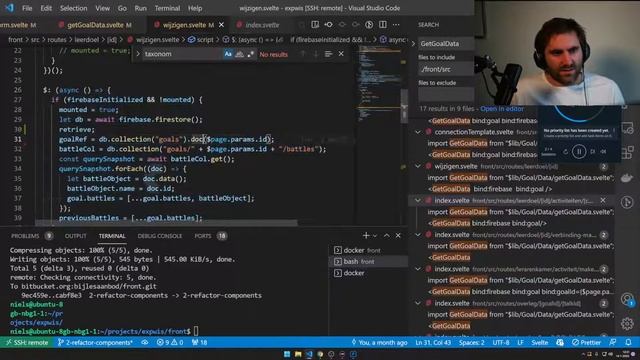Viewport: 640px width, 360px height.
Task: Open the Remote Explorer sidebar icon
Action: (x=627, y=129)
